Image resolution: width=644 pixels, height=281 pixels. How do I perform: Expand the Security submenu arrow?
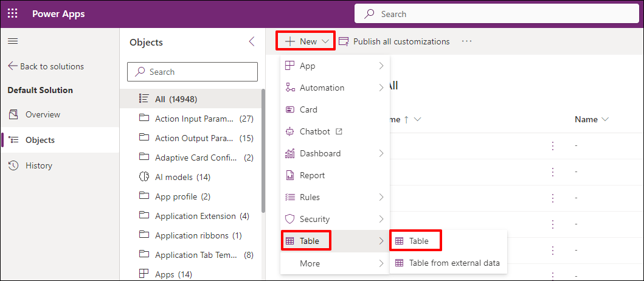pyautogui.click(x=381, y=219)
